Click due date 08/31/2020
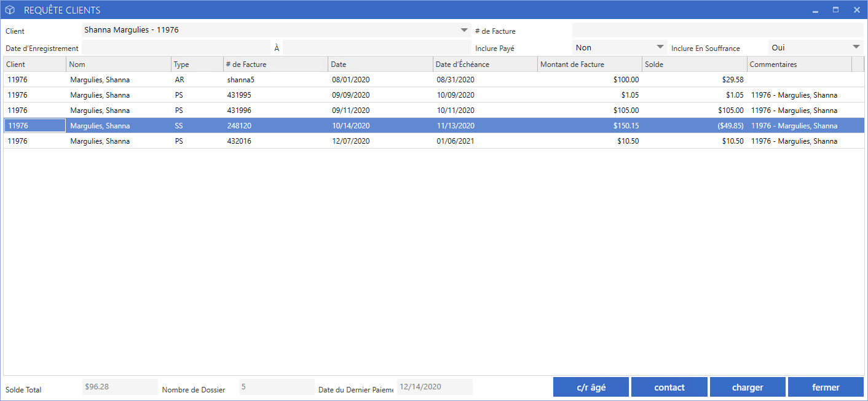Screen dimensions: 868x401 coord(485,80)
